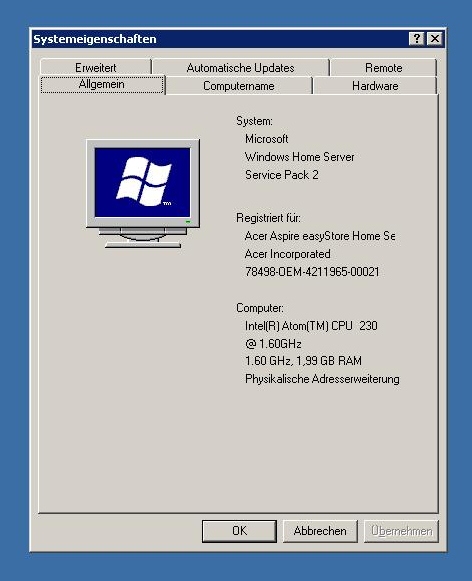The height and width of the screenshot is (581, 472).
Task: Click the product ID 78498-OEM-4211965-00021
Action: pos(312,272)
